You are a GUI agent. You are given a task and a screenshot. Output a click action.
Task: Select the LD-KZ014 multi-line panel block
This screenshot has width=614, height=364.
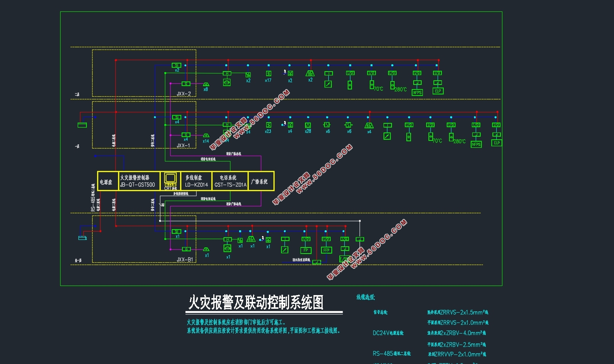point(196,182)
